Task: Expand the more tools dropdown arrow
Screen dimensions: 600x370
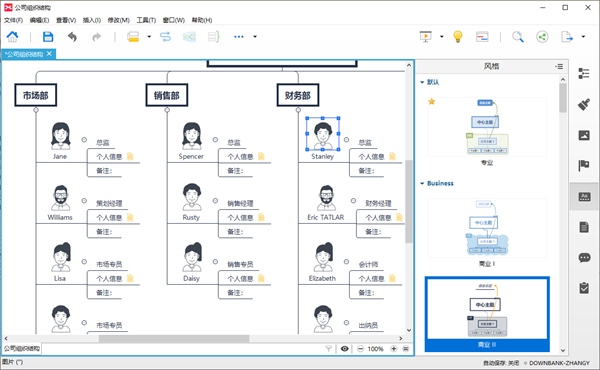Action: 255,37
